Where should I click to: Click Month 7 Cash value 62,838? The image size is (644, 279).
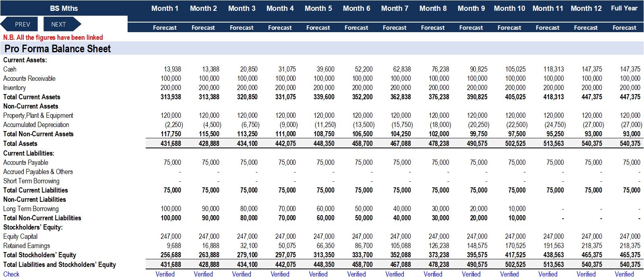[x=402, y=69]
